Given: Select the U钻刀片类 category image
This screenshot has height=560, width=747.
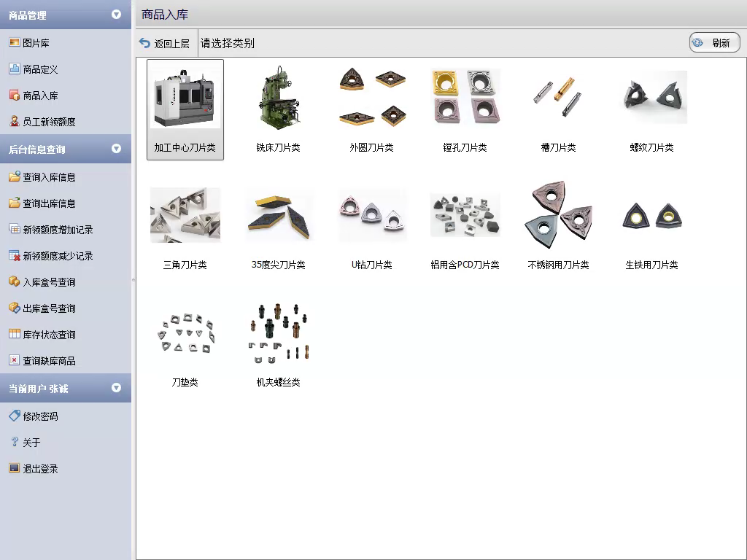Looking at the screenshot, I should coord(371,215).
